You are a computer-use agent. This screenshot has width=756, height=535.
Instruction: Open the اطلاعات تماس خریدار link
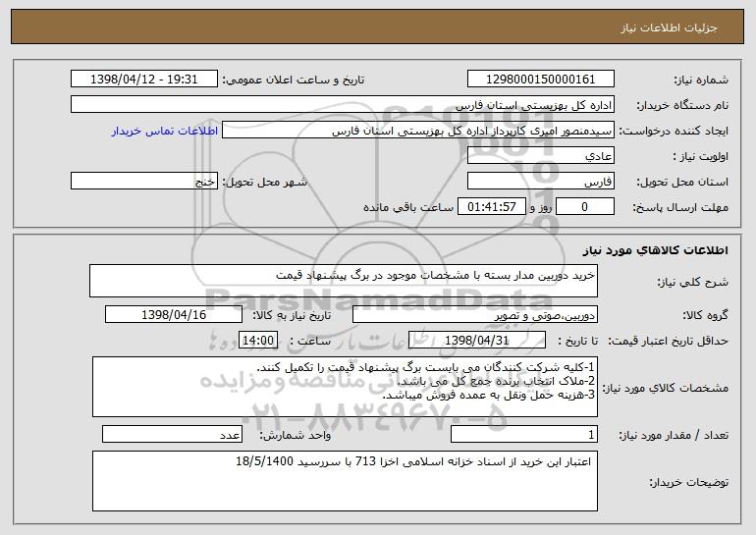coord(165,132)
